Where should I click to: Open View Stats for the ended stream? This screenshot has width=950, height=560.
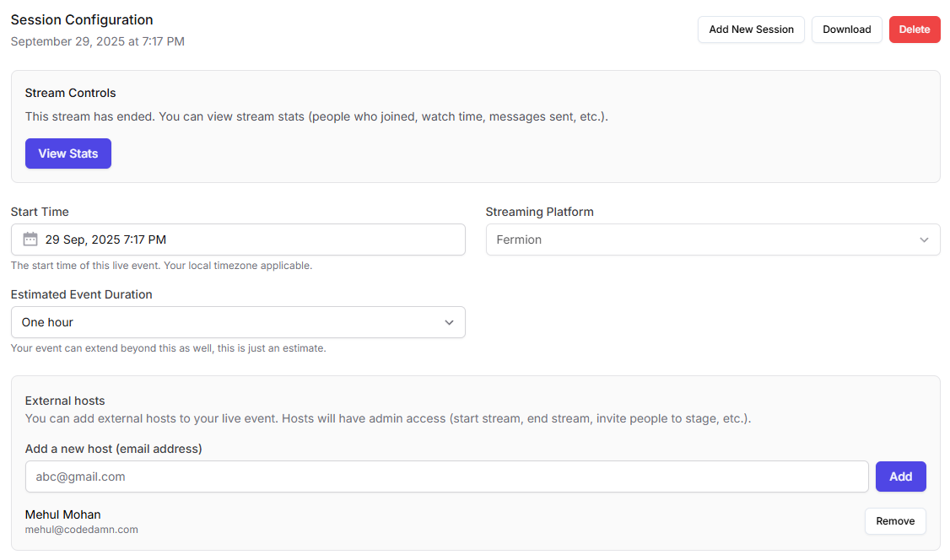click(68, 153)
